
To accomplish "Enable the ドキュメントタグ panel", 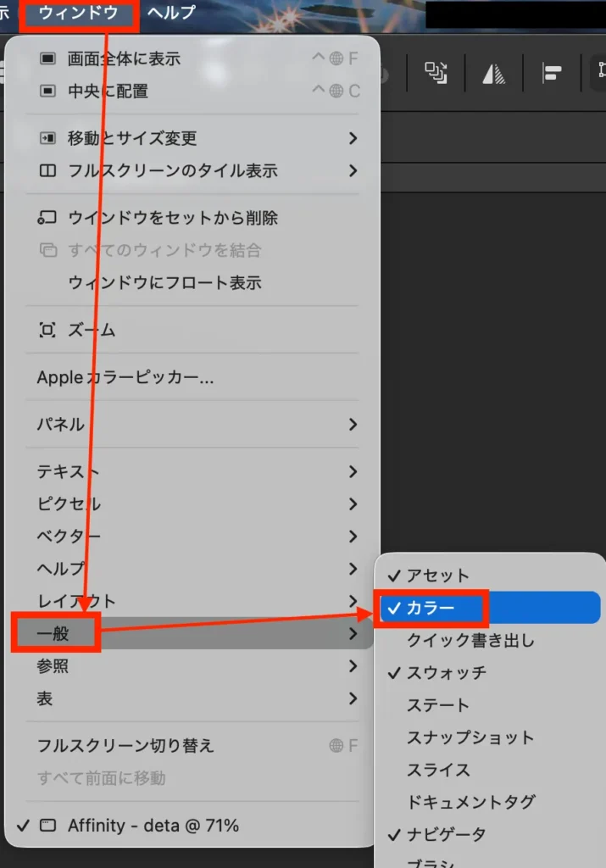I will [491, 802].
